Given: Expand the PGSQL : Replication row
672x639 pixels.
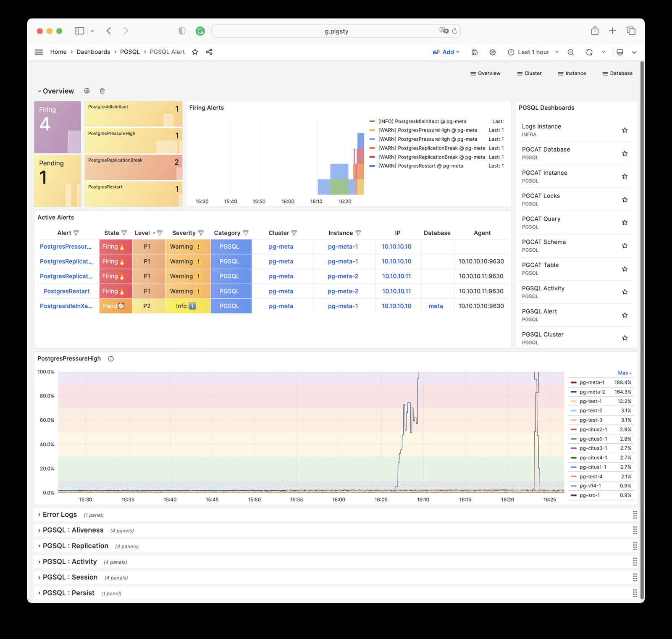Looking at the screenshot, I should click(x=75, y=546).
